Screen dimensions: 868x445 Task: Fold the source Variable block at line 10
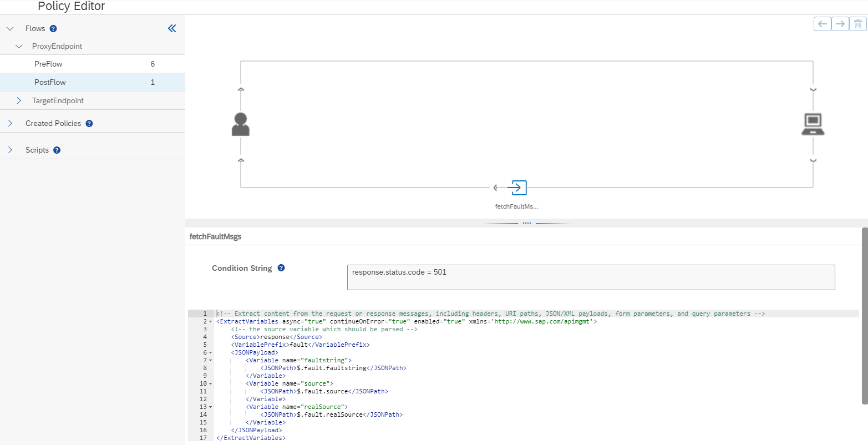[x=210, y=384]
